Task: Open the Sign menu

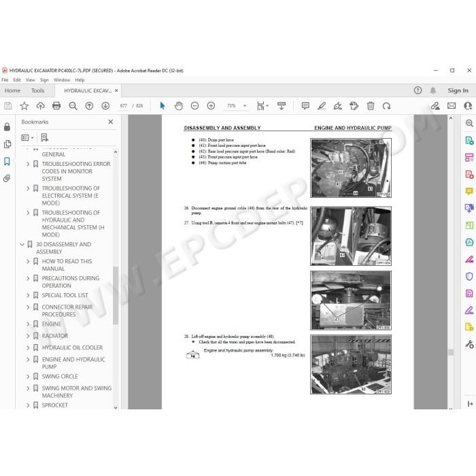Action: coord(44,80)
